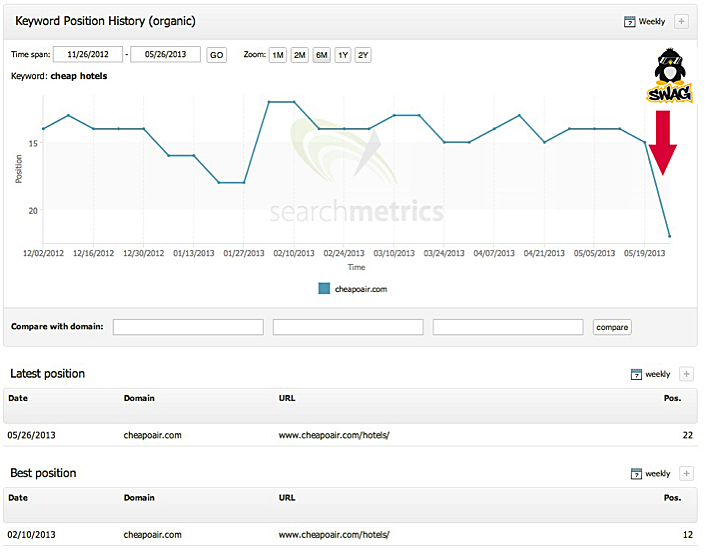706x557 pixels.
Task: Set zoom to 2M
Action: tap(299, 55)
